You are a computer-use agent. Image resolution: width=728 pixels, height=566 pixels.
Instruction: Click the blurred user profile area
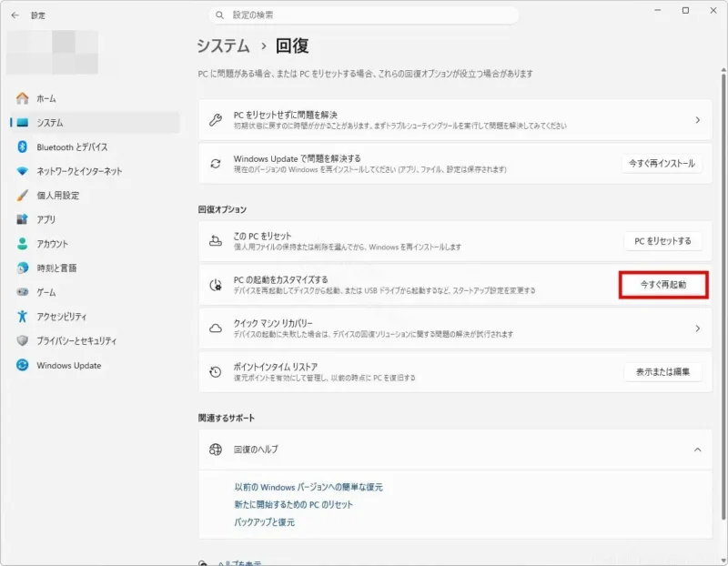(52, 52)
